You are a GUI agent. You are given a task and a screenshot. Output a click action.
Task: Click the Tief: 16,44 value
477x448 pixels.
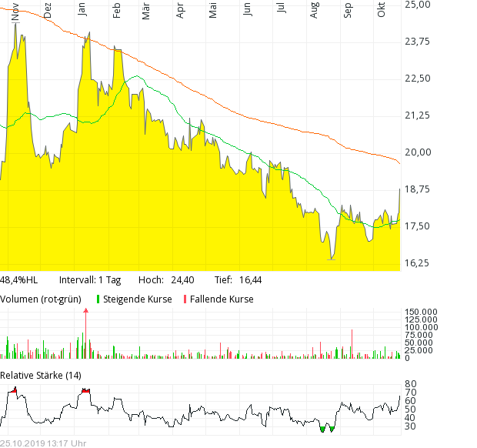[239, 280]
